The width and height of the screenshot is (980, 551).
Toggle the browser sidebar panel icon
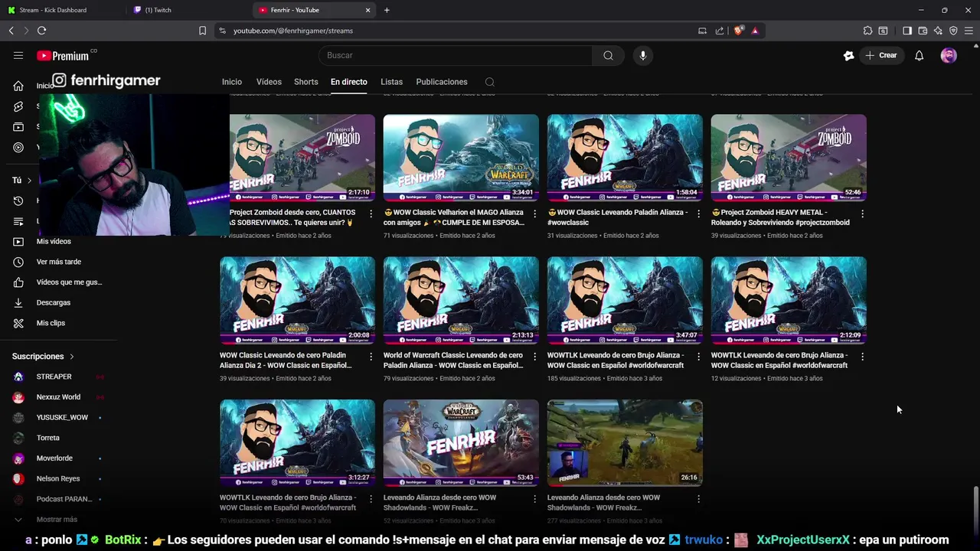(x=907, y=31)
